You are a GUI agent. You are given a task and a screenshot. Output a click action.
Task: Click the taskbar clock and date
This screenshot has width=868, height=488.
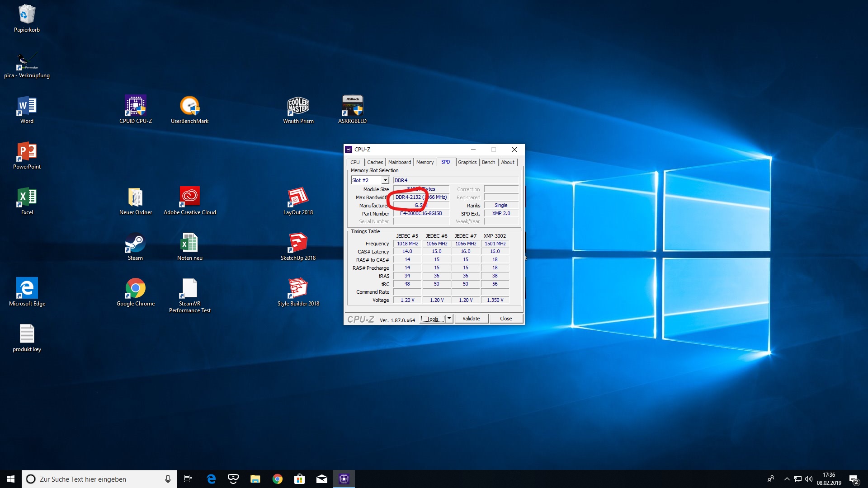pyautogui.click(x=829, y=479)
